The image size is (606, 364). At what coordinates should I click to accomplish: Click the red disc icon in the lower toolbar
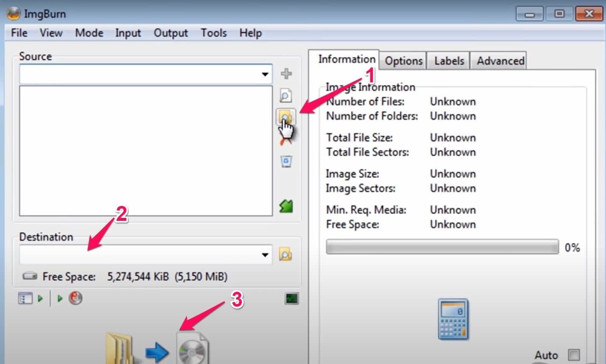(76, 299)
